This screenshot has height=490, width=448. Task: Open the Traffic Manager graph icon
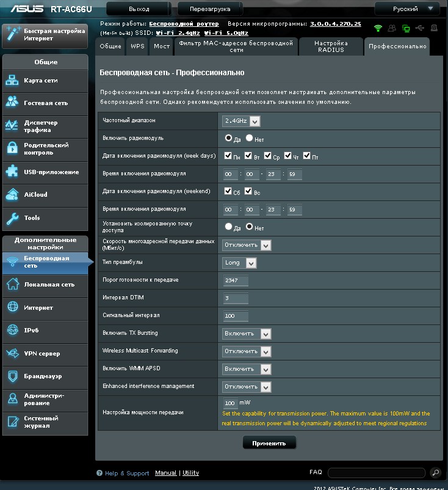click(12, 125)
